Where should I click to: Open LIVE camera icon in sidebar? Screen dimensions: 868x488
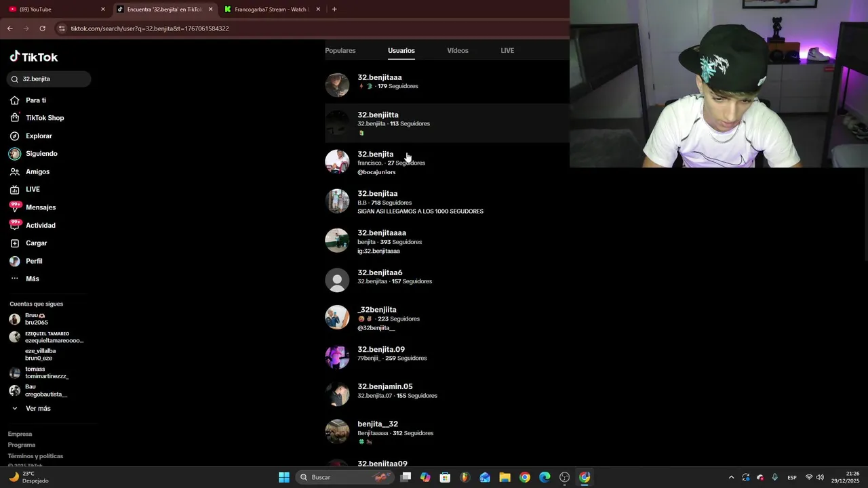click(x=14, y=190)
